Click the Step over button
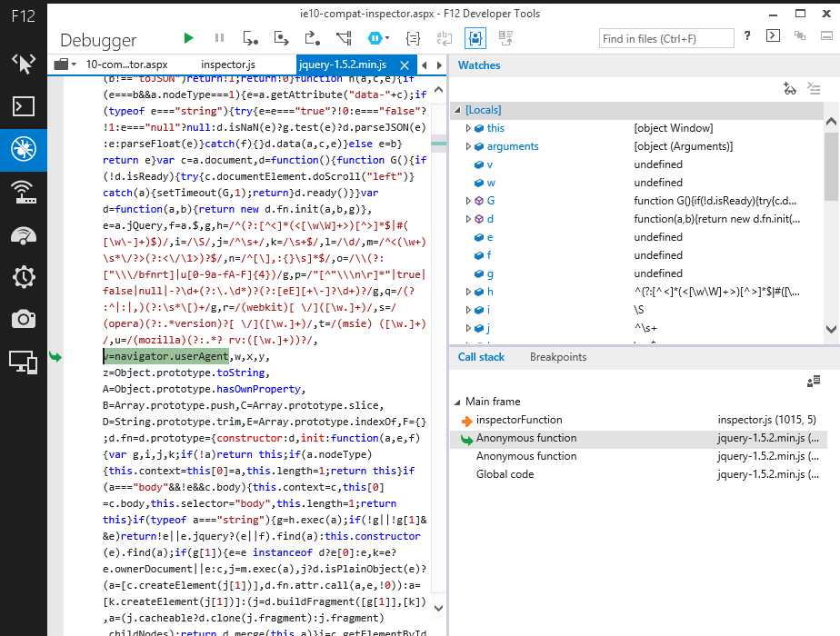 [281, 38]
